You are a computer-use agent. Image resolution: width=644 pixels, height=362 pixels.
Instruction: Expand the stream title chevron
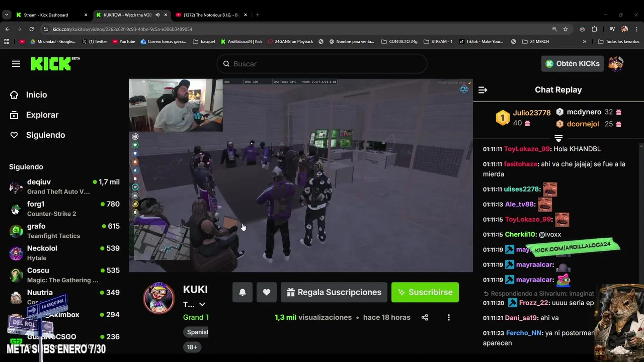(202, 304)
